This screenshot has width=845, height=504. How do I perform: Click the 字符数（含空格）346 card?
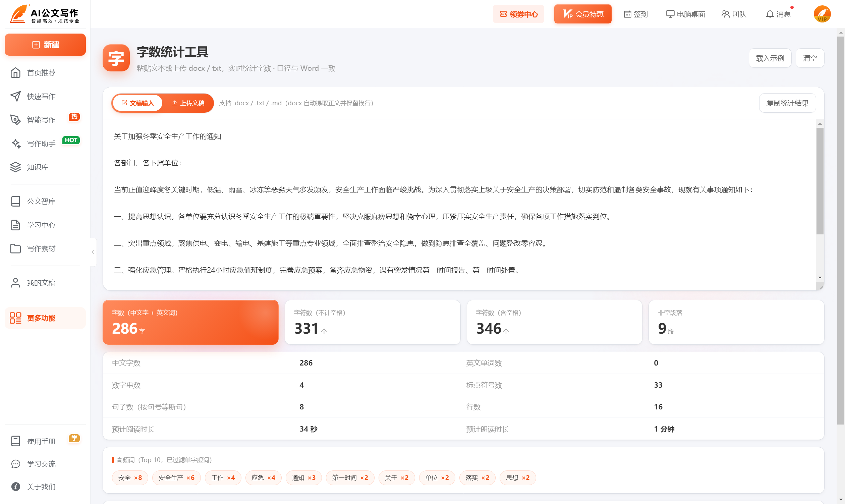pyautogui.click(x=554, y=322)
